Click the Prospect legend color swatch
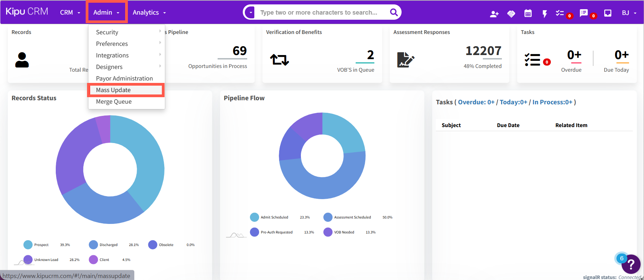This screenshot has width=644, height=280. (x=28, y=245)
